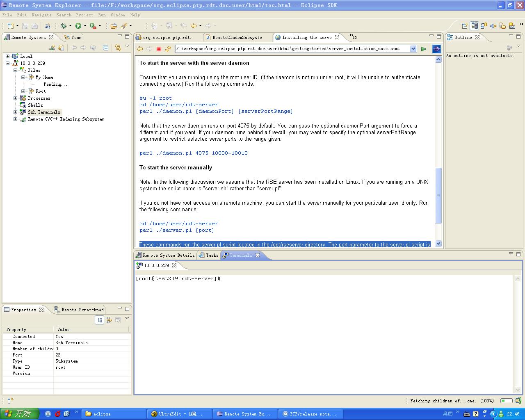Click define new connection icon in Remote Systems
The image size is (525, 420).
(x=52, y=48)
